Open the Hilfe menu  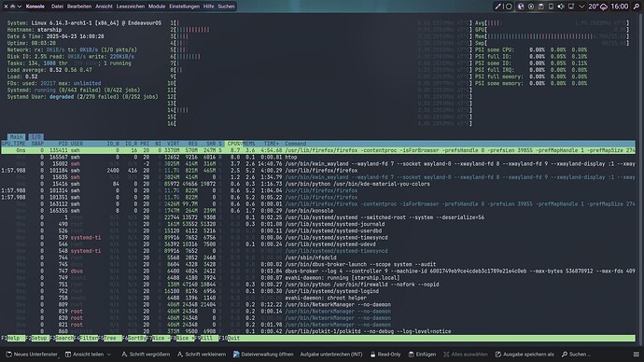coord(209,7)
